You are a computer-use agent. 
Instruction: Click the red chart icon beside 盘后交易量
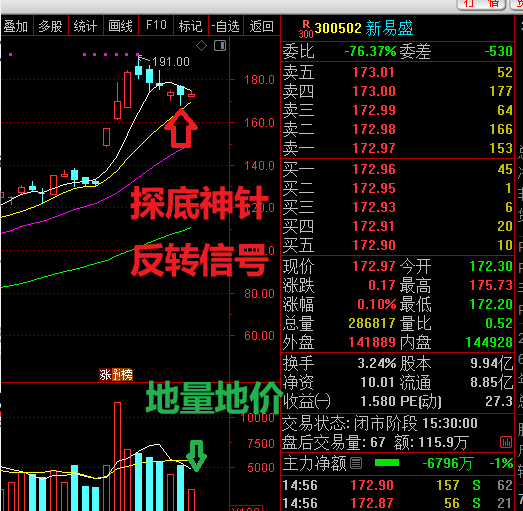tap(506, 443)
